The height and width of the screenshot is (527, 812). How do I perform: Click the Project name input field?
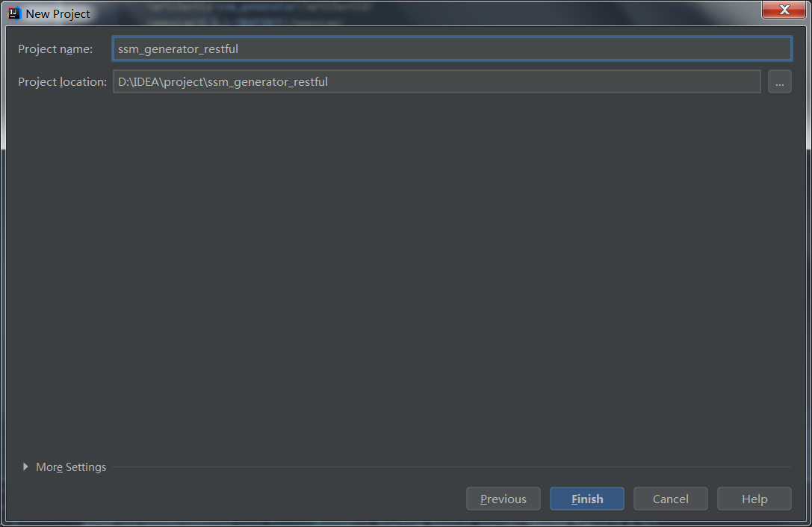tap(452, 49)
